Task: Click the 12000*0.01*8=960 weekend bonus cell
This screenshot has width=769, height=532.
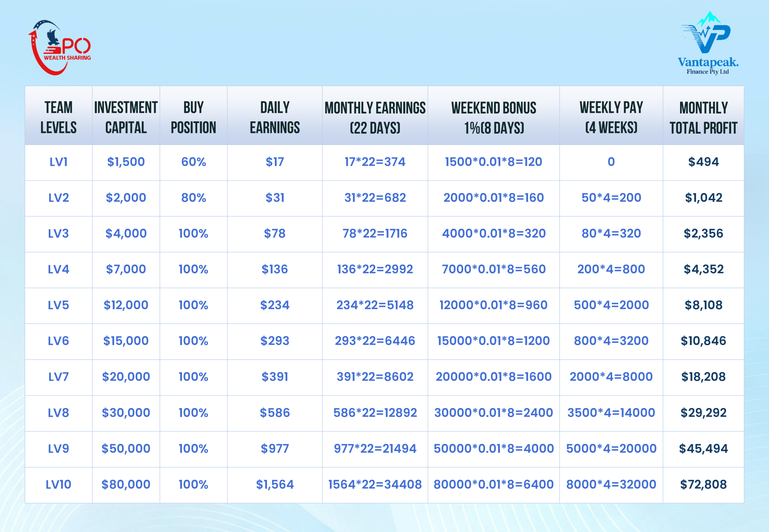Action: 494,305
